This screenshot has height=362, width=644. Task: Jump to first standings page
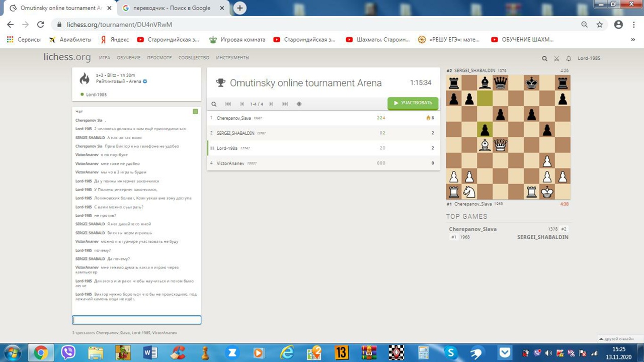tap(228, 104)
